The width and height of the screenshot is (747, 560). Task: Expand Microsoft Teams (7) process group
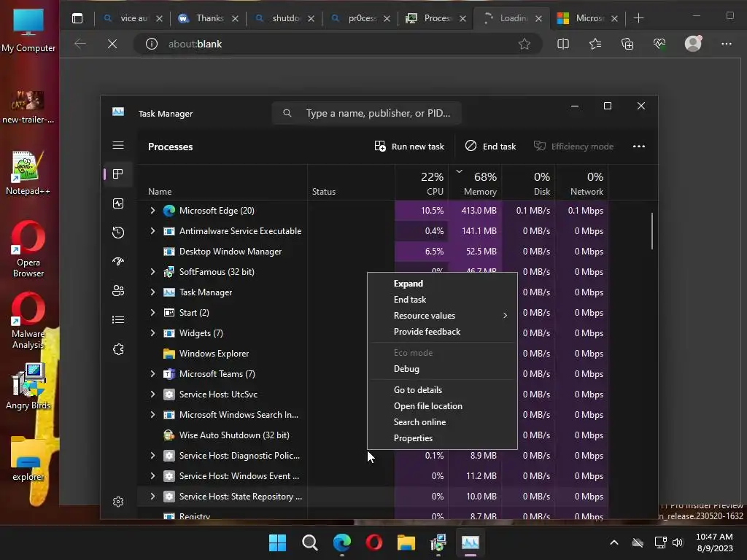click(x=152, y=374)
